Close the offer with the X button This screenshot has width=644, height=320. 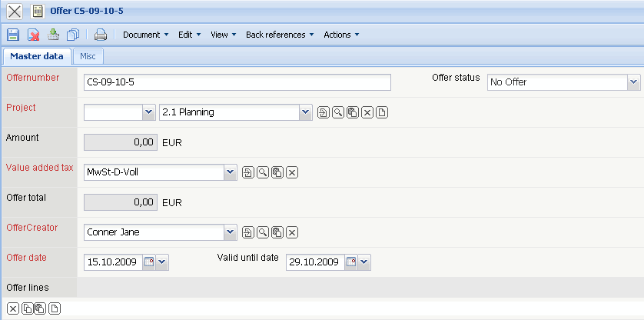click(x=14, y=12)
